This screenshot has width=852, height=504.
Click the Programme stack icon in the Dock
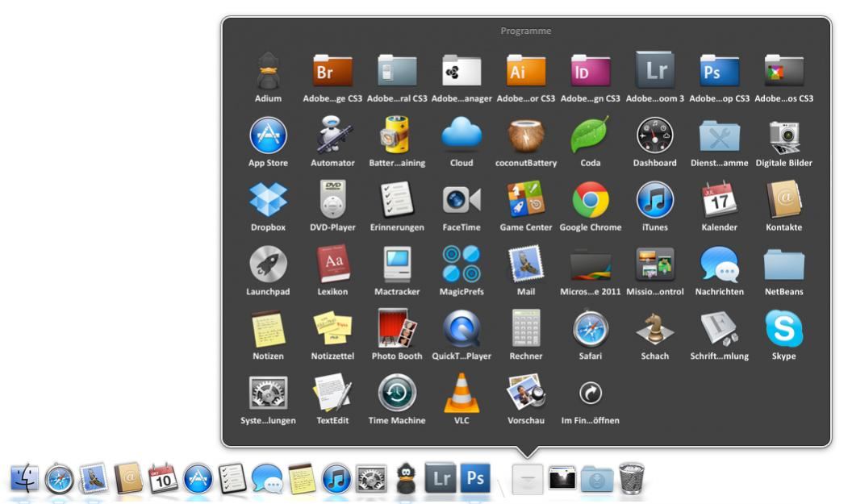[x=527, y=479]
